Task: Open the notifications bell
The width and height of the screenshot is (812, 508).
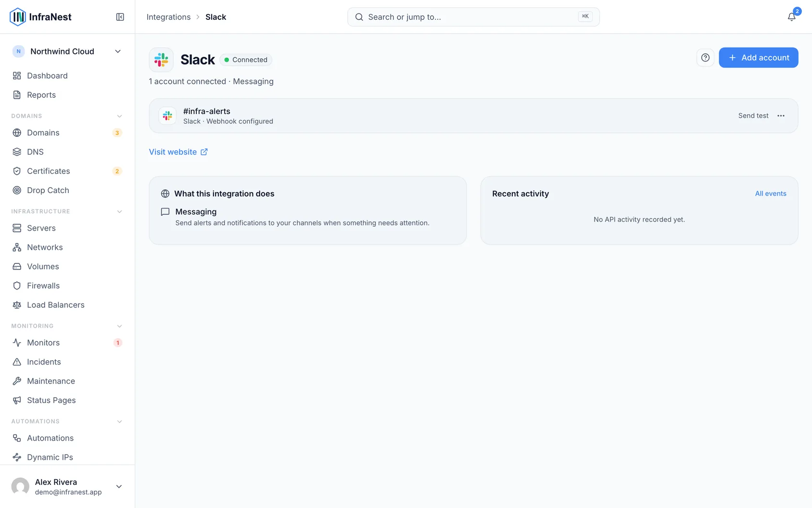Action: 791,17
